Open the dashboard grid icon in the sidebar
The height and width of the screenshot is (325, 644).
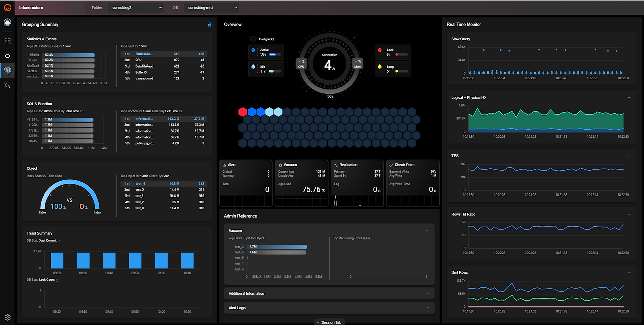tap(8, 41)
